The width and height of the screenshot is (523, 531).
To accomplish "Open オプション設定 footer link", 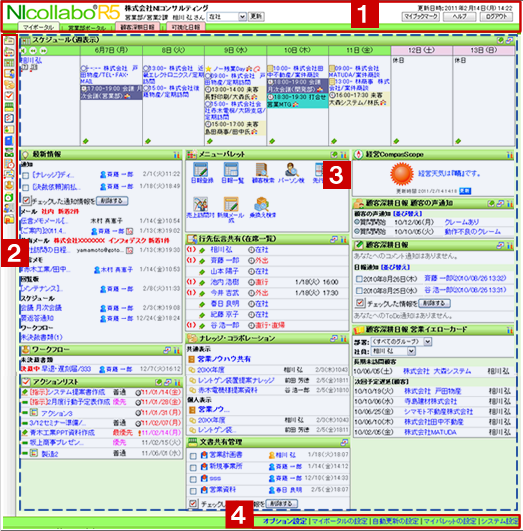I will pos(285,521).
